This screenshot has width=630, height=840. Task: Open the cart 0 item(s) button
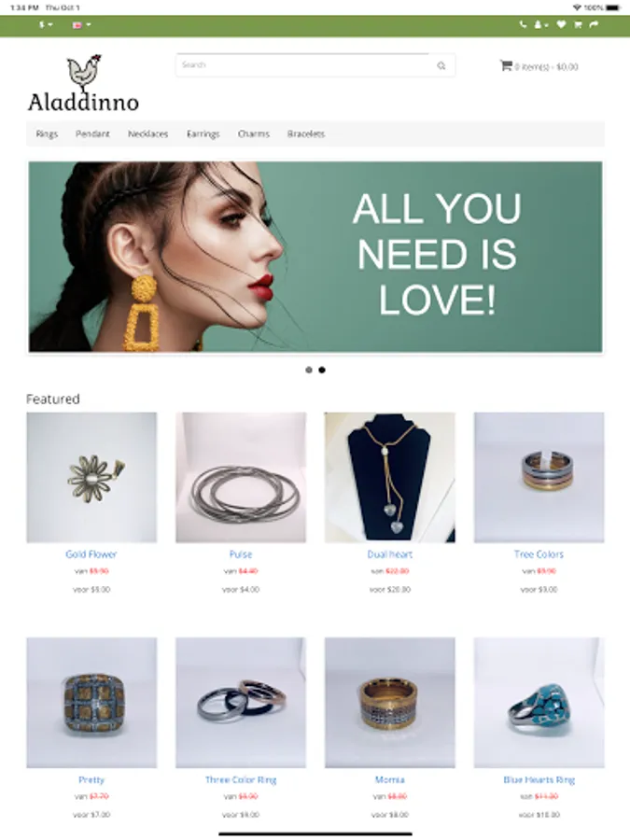pyautogui.click(x=539, y=66)
